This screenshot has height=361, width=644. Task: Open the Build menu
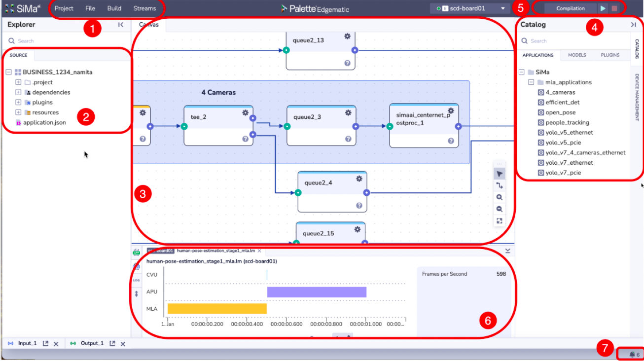click(114, 8)
